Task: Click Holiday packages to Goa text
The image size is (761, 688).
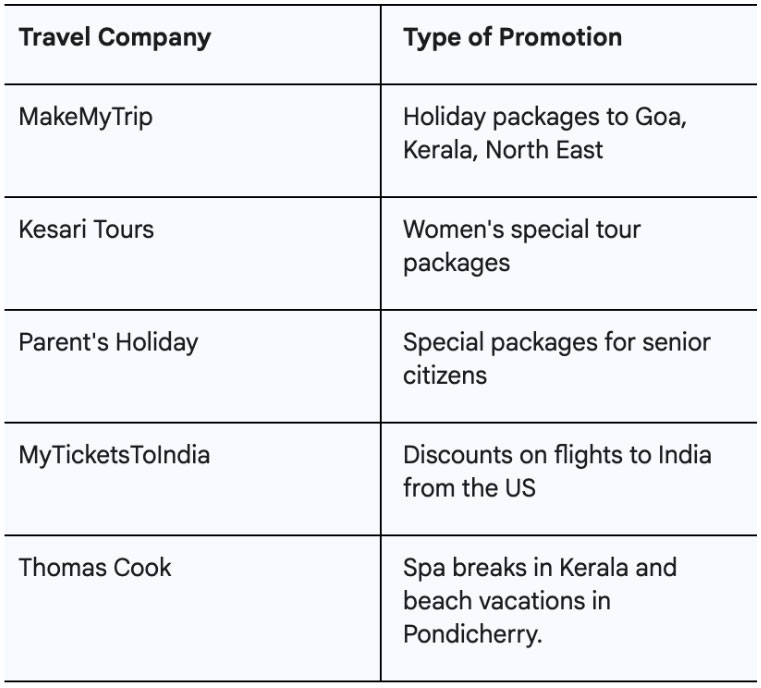Action: [x=545, y=117]
